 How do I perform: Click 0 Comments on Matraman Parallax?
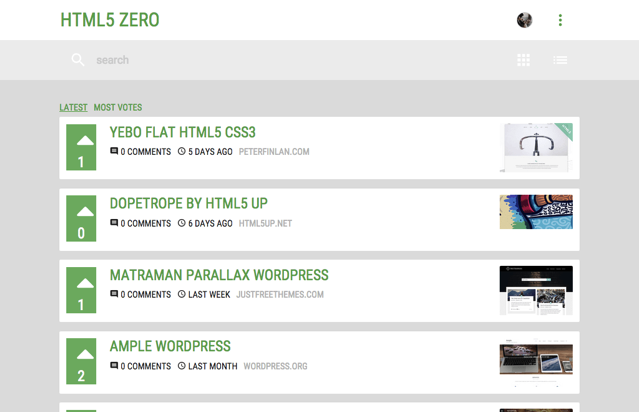(145, 295)
